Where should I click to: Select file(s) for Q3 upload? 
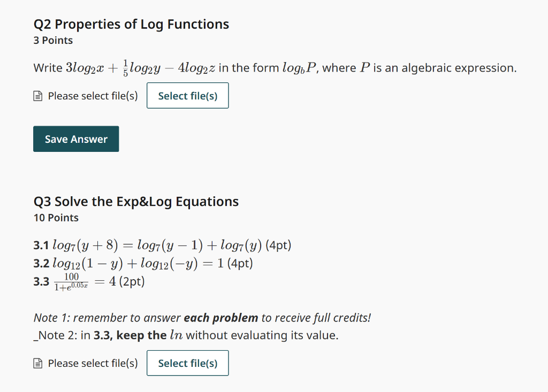point(188,363)
